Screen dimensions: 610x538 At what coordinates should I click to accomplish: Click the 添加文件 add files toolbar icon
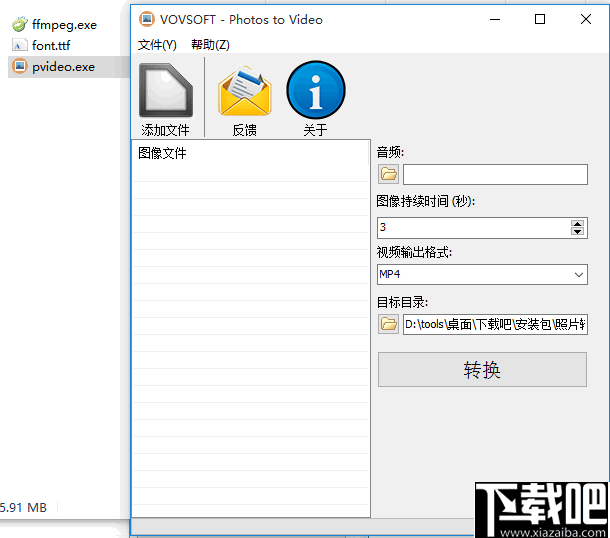(x=166, y=90)
